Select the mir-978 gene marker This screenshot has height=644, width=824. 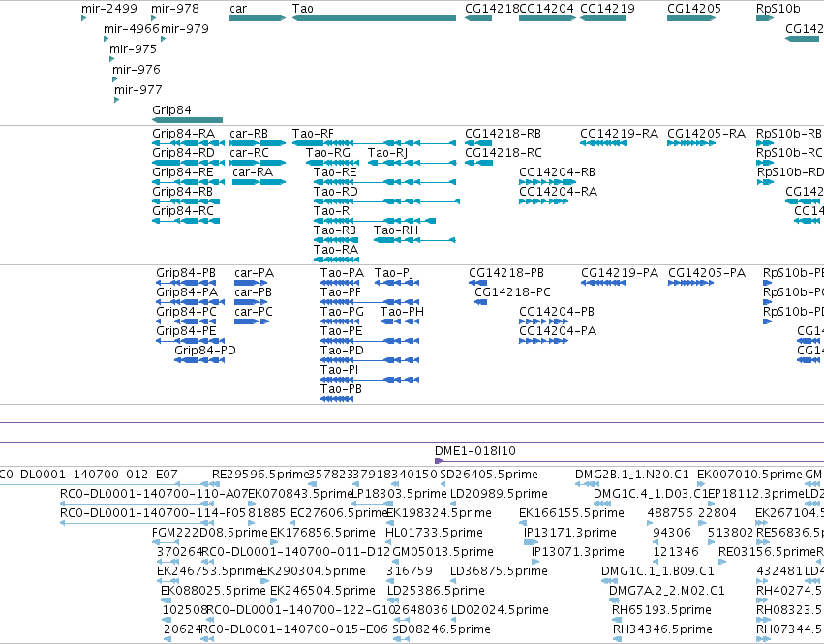click(x=153, y=18)
